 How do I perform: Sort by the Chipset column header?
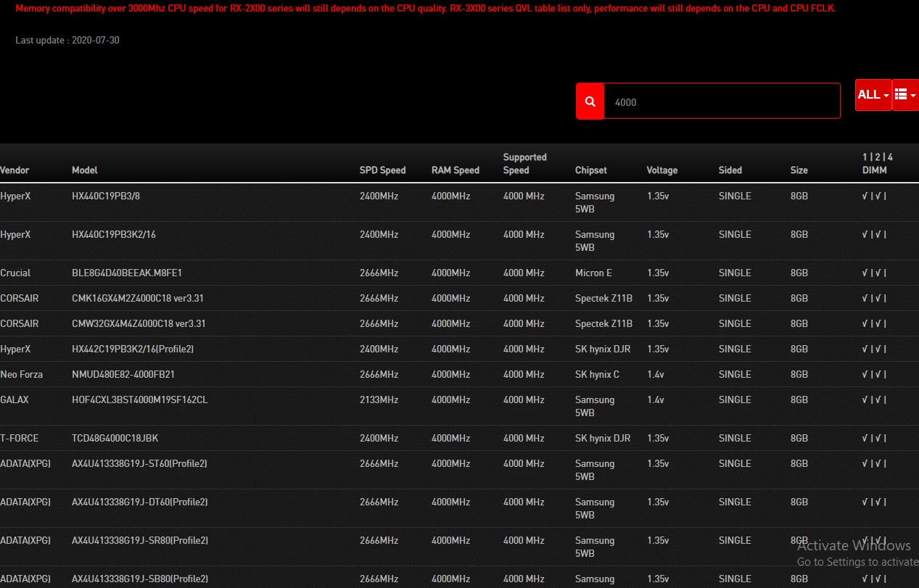click(x=591, y=170)
